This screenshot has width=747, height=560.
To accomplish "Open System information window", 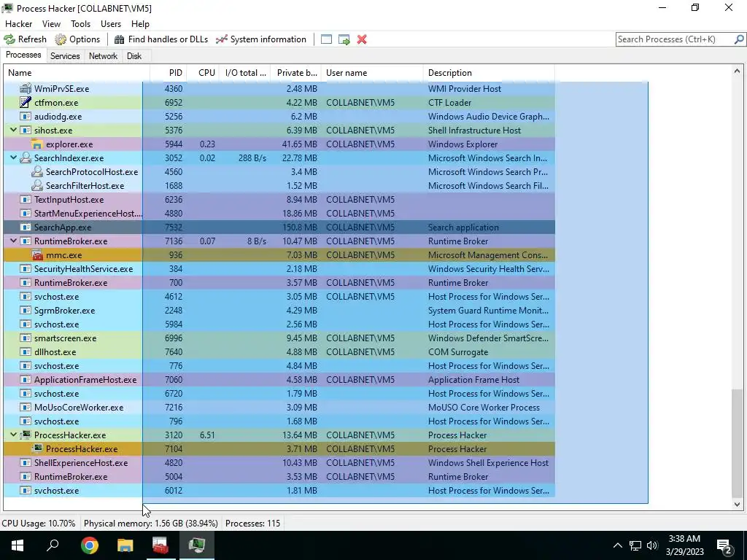I will pos(261,39).
